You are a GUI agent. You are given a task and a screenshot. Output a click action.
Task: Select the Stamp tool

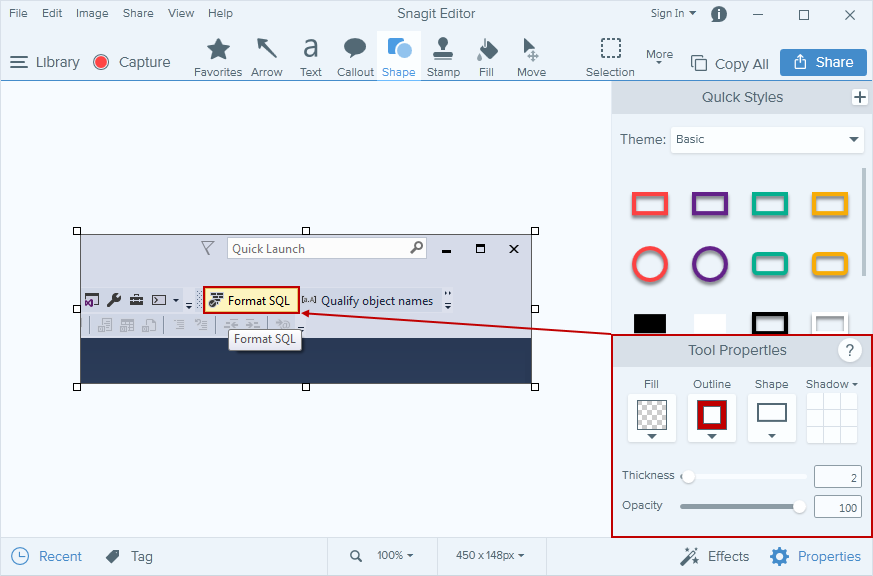click(x=443, y=57)
